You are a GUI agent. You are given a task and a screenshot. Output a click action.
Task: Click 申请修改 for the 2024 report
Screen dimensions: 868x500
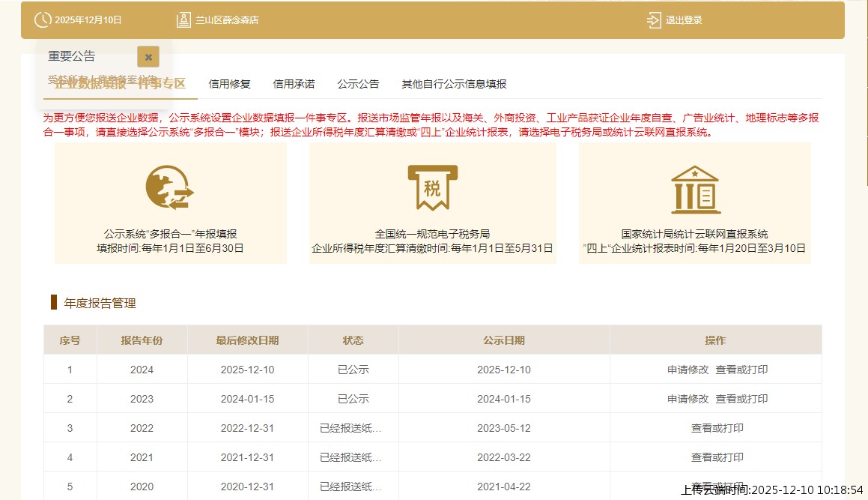tap(688, 370)
